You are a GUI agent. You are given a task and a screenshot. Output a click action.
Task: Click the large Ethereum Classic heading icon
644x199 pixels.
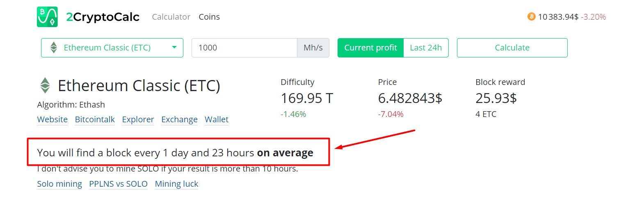coord(45,85)
